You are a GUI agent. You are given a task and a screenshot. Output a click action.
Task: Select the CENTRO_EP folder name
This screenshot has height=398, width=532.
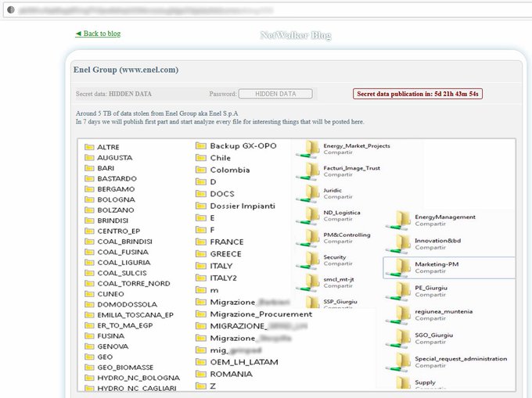119,231
